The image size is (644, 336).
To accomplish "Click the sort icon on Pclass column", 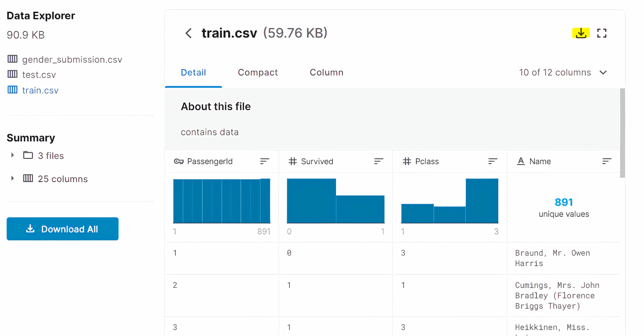I will point(493,161).
